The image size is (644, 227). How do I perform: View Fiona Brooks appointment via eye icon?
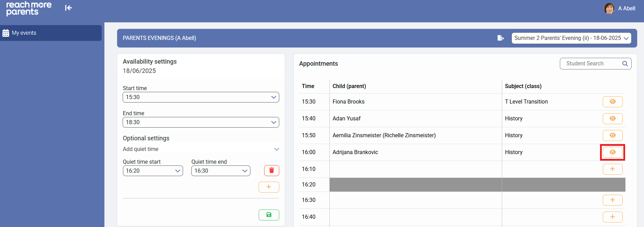[612, 102]
